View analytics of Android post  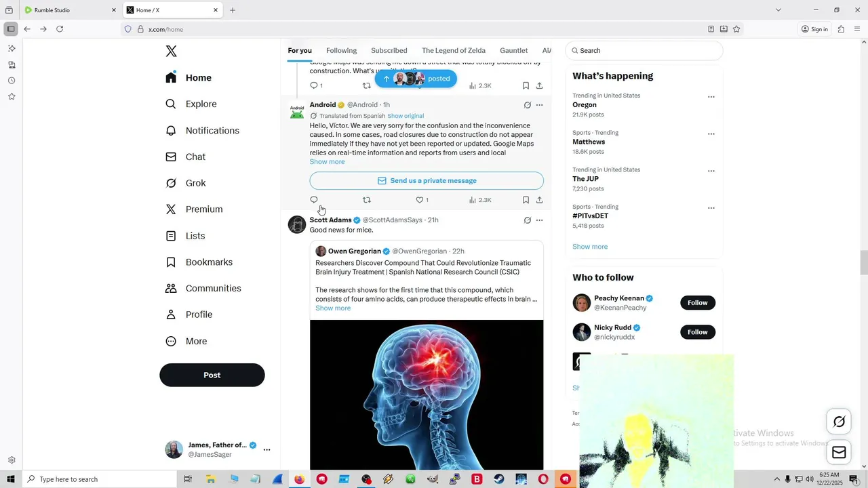point(480,200)
